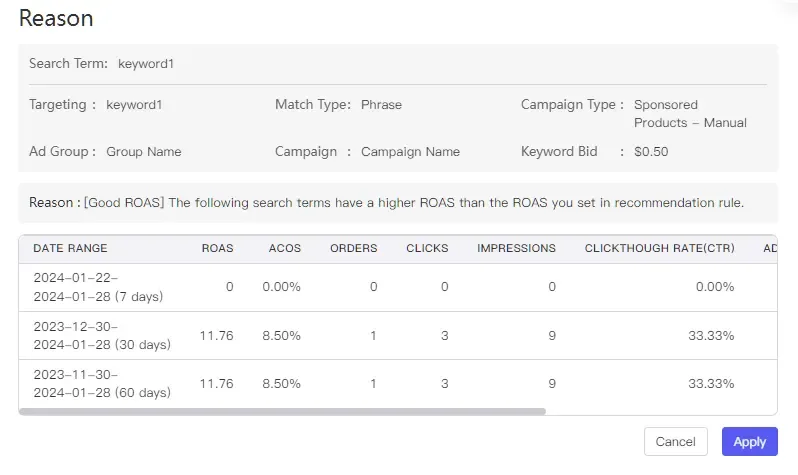Select the 60 days date range cell

102,383
